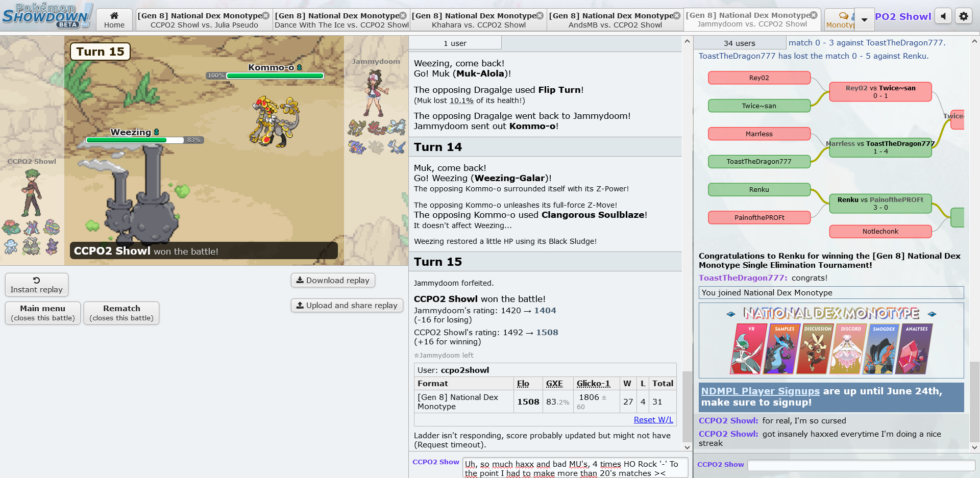
Task: Select the Rey02 bracket entry
Action: (759, 78)
